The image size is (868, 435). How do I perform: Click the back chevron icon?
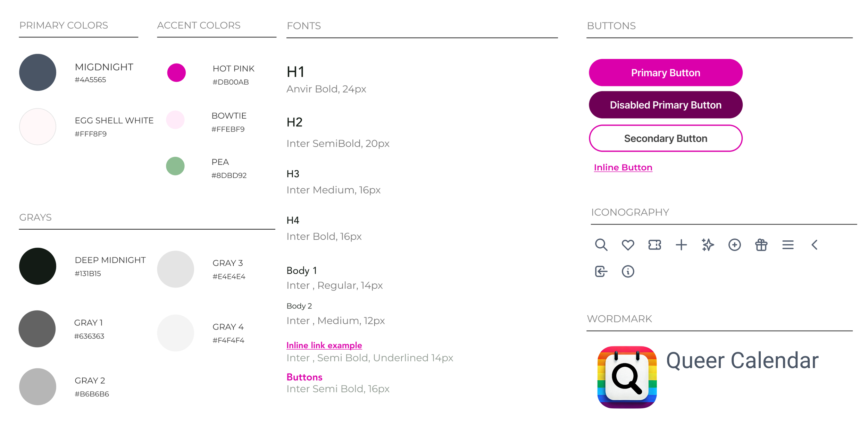pyautogui.click(x=815, y=245)
